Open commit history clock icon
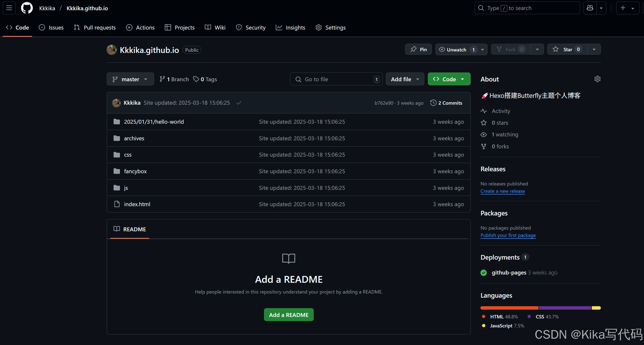This screenshot has height=345, width=644. (433, 103)
